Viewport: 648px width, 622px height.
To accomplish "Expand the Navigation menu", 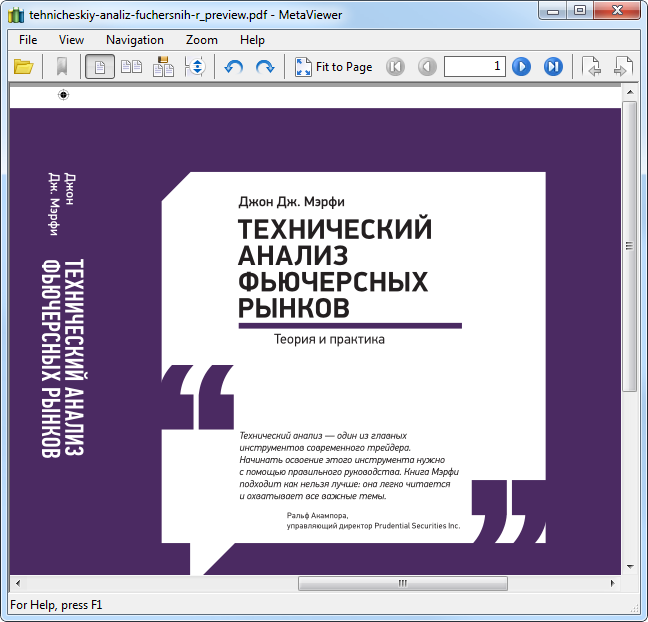I will click(135, 40).
